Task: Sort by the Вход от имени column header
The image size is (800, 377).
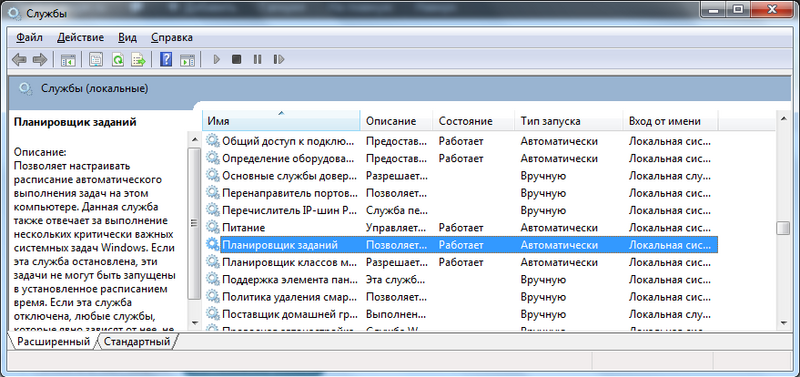Action: [x=670, y=121]
